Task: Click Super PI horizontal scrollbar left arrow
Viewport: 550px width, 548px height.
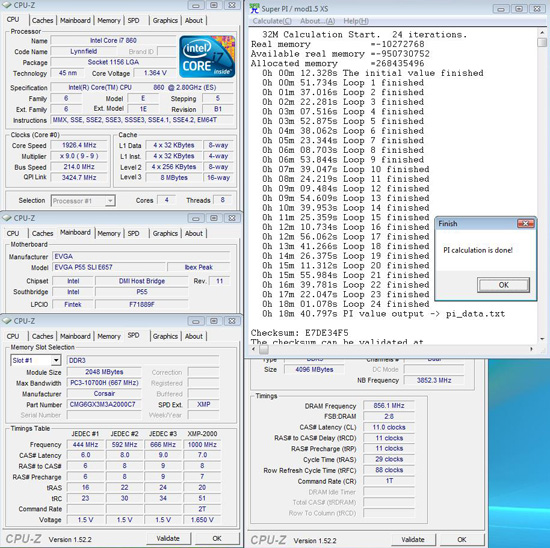Action: point(254,349)
